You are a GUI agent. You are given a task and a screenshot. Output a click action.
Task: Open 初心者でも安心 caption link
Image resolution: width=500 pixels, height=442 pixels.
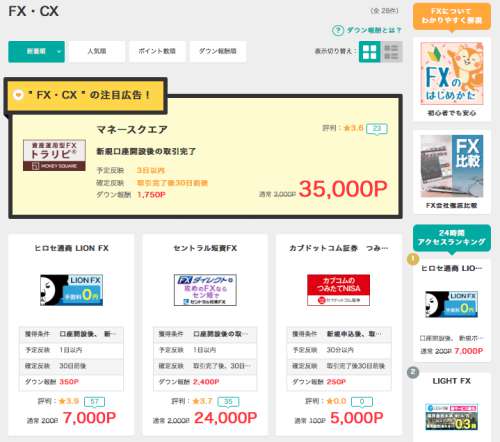pos(452,113)
